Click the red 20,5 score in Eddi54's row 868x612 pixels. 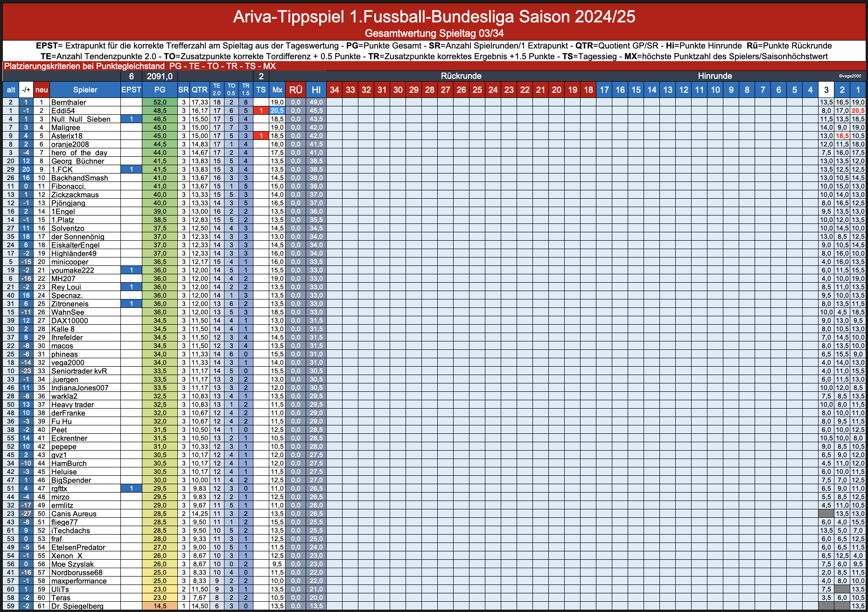[x=858, y=111]
